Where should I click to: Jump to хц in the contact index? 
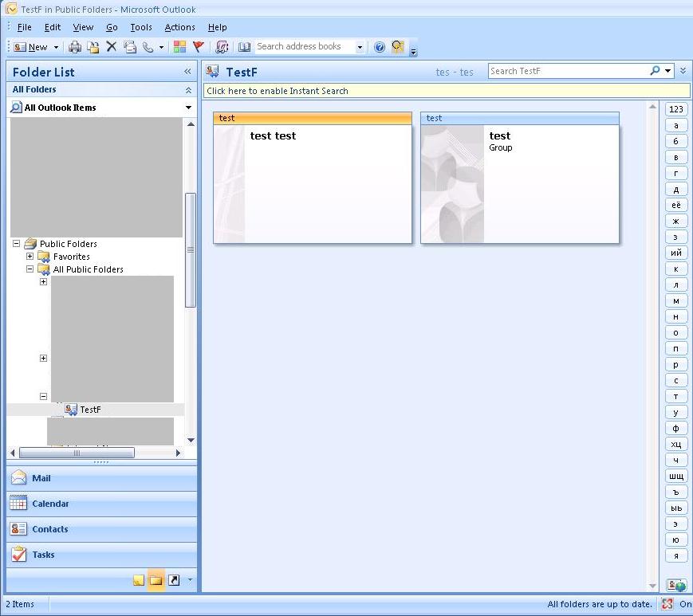(x=676, y=444)
